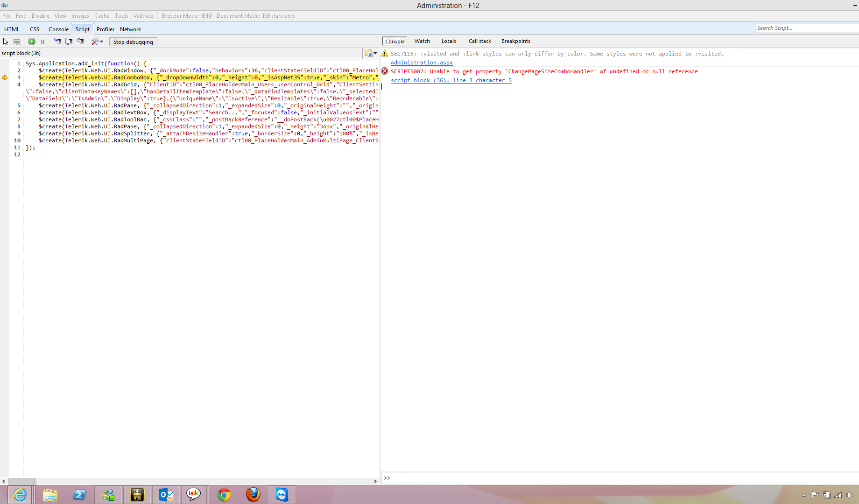Switch to the HTML tab
This screenshot has height=504, width=859.
coord(12,29)
